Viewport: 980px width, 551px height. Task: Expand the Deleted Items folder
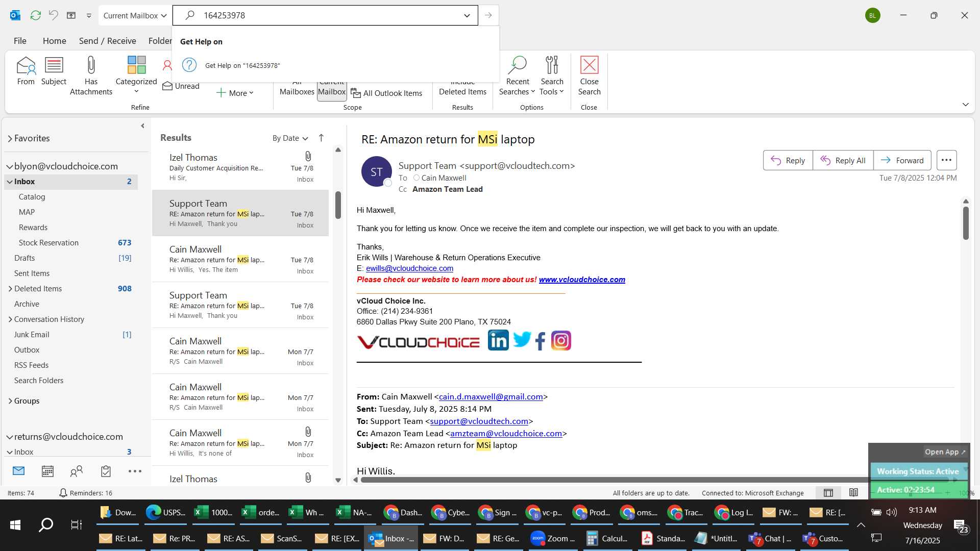(x=10, y=289)
